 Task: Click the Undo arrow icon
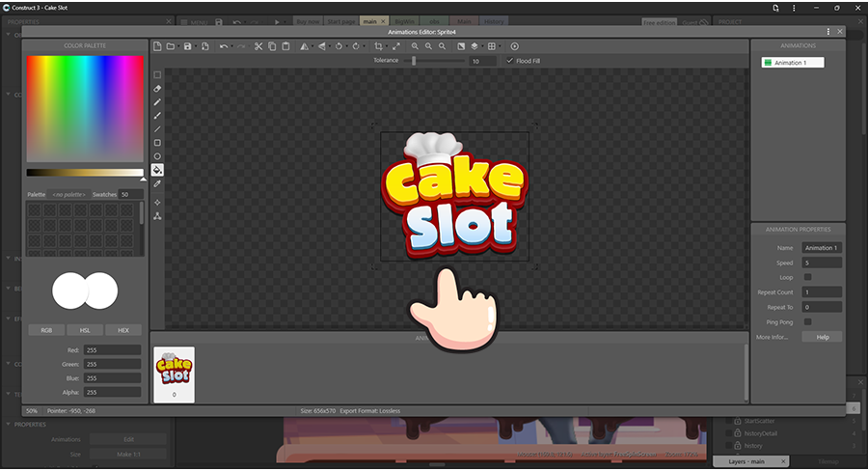click(x=224, y=46)
